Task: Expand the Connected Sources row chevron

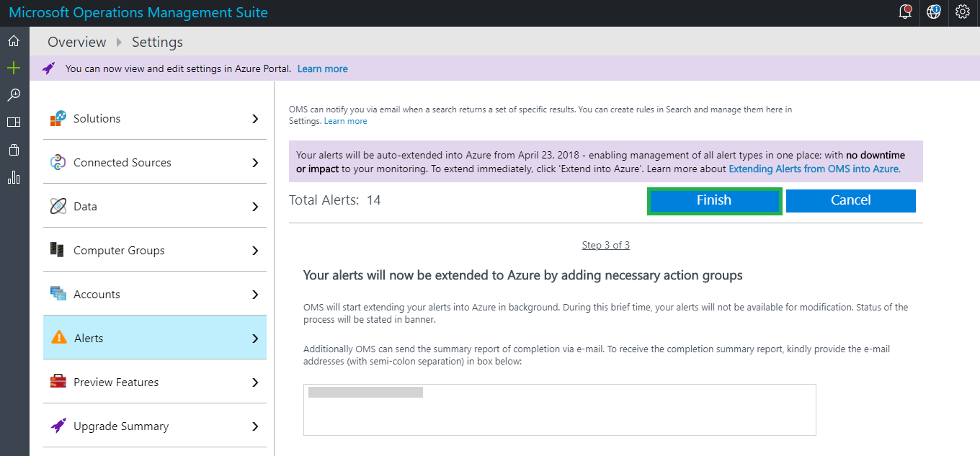Action: [255, 163]
